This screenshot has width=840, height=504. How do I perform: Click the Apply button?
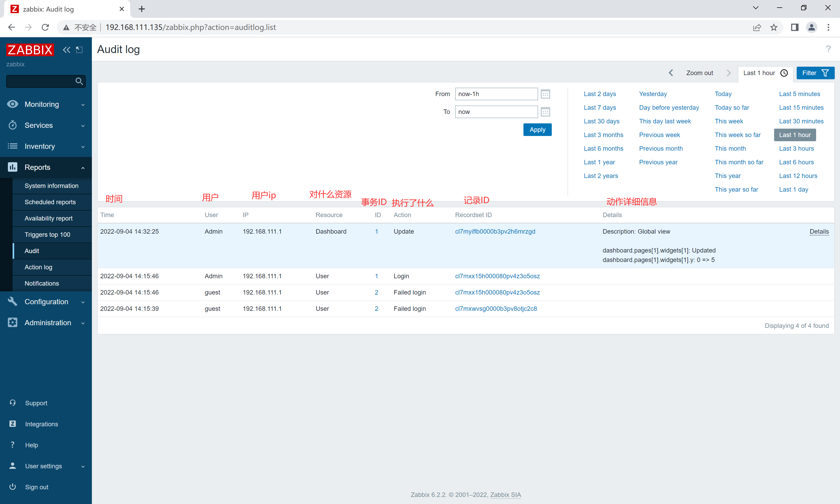537,130
